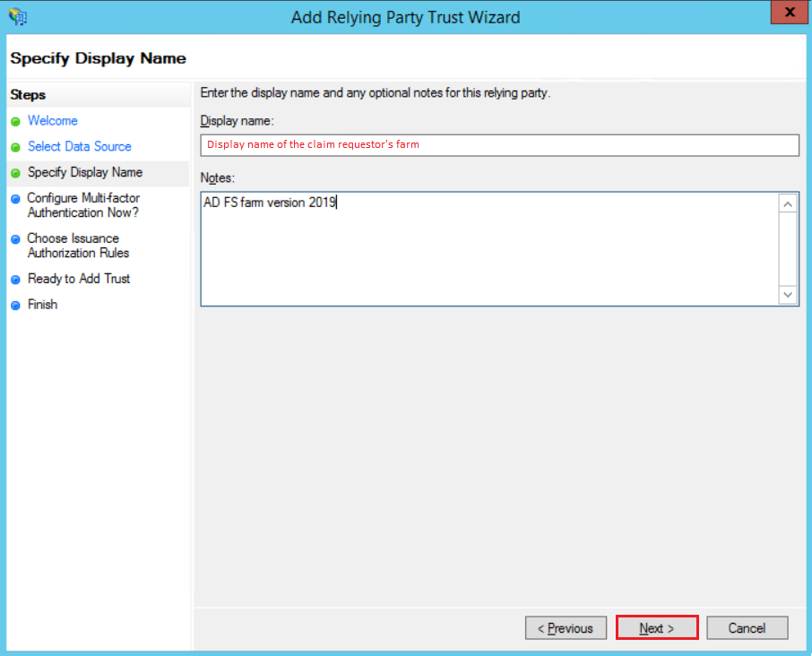Click blue bullet beside Choose Issuance Authorization Rules
The height and width of the screenshot is (656, 812).
(x=15, y=239)
